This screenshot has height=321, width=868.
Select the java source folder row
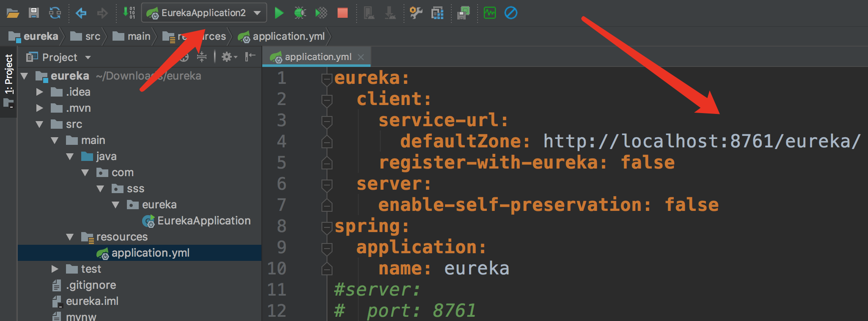point(140,156)
